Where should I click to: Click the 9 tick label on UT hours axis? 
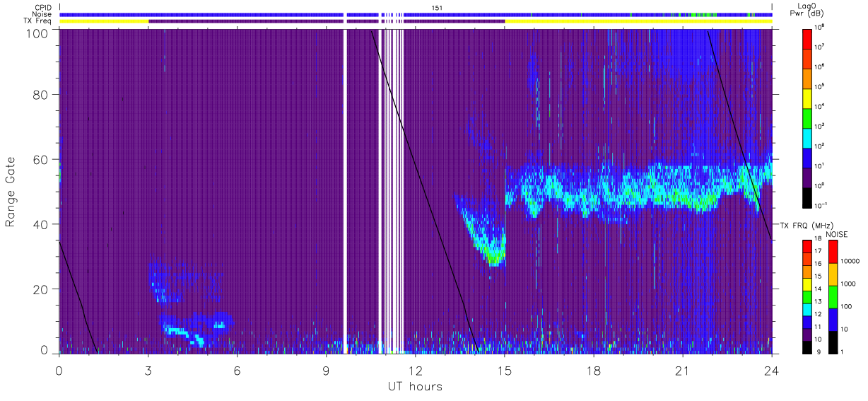coord(326,371)
